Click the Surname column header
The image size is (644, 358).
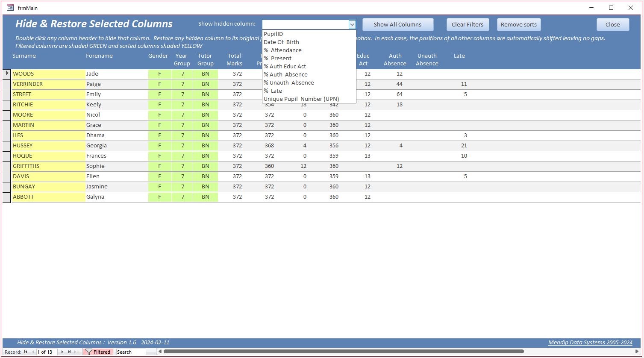[24, 56]
